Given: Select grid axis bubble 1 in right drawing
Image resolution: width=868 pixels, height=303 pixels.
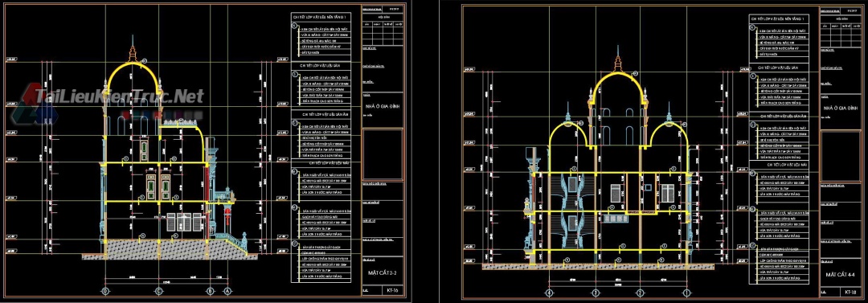Looking at the screenshot, I should [x=686, y=293].
